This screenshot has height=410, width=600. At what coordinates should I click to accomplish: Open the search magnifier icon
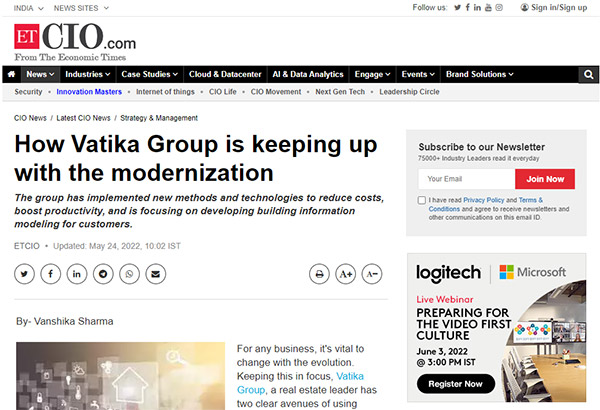click(589, 74)
